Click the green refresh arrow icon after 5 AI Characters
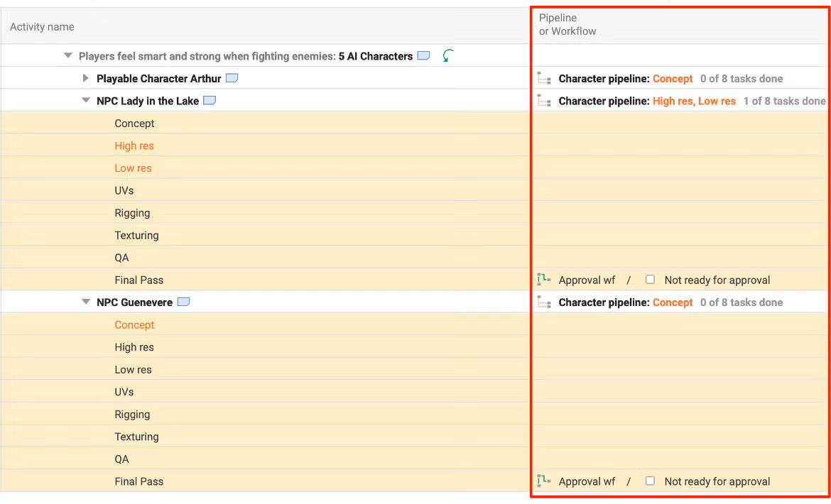Viewport: 831px width, 504px height. pos(448,55)
